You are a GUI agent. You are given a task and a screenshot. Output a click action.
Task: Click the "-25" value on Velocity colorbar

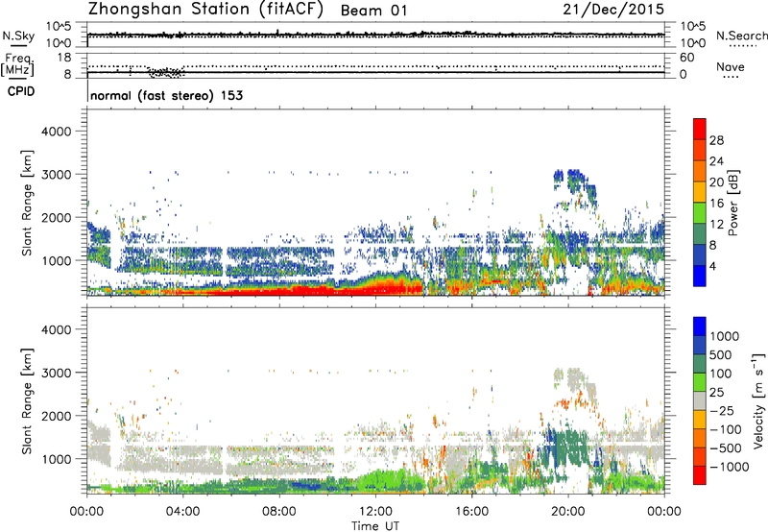pos(722,411)
